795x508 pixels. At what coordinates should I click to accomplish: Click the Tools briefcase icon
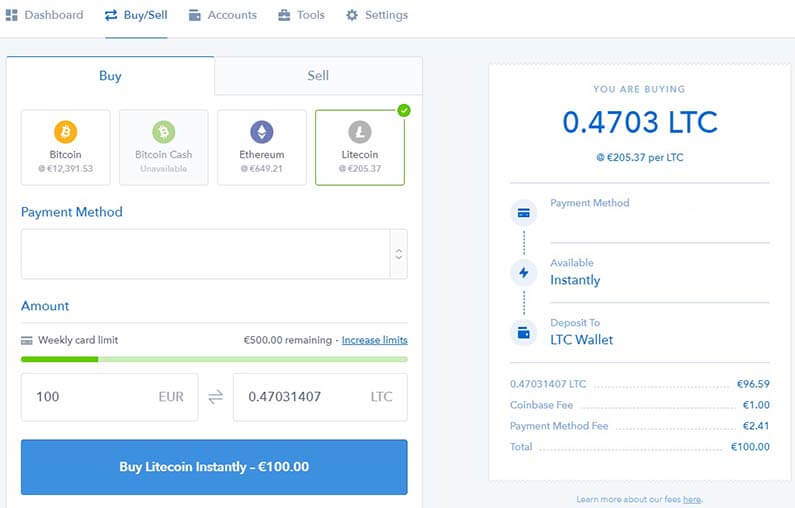pyautogui.click(x=284, y=15)
